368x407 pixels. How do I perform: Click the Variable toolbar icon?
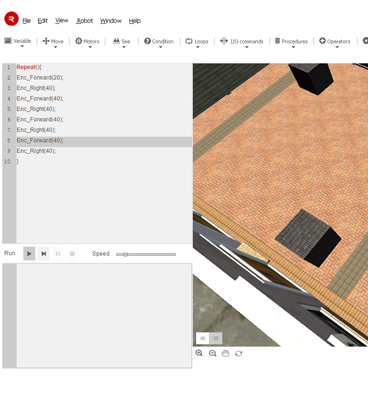pos(8,41)
